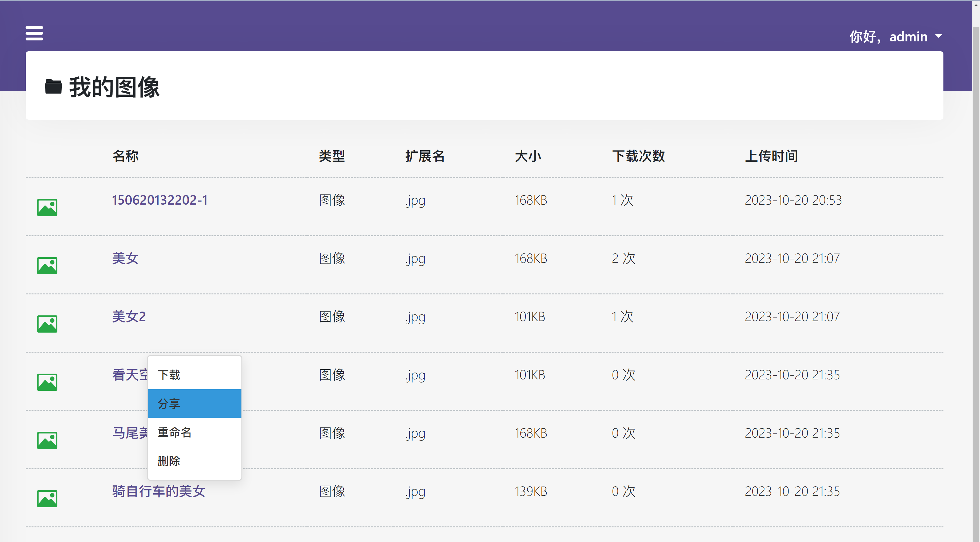Click the 上传时间 column header

click(x=771, y=156)
